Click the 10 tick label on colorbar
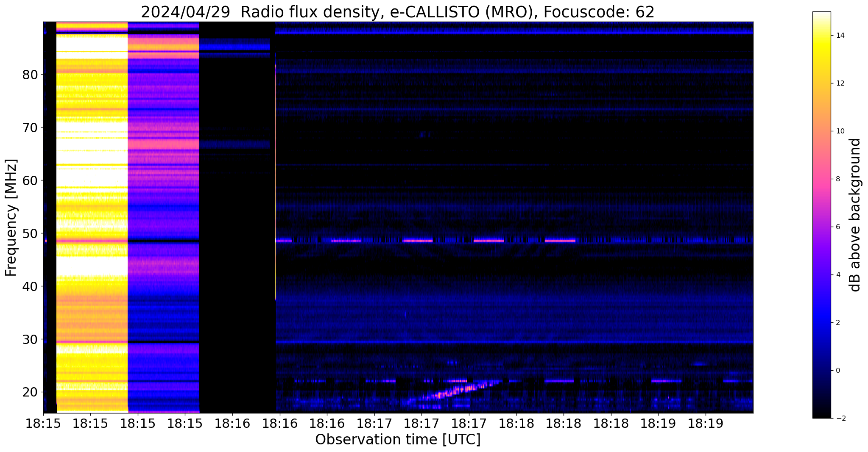This screenshot has height=452, width=868. 840,131
